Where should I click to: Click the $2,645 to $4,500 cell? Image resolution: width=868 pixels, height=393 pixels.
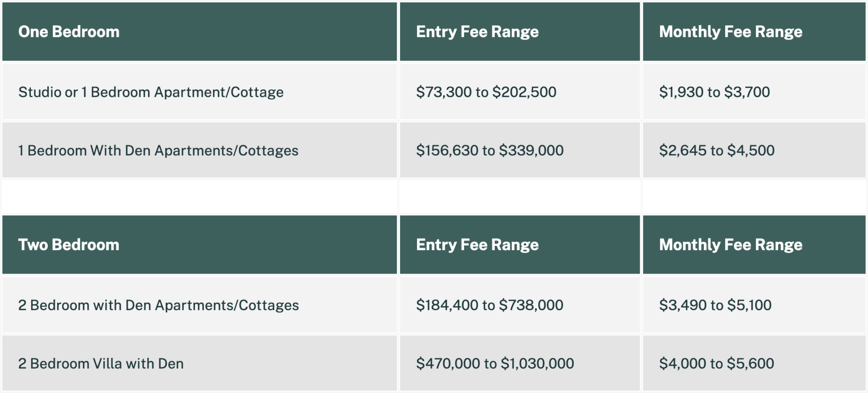click(754, 150)
